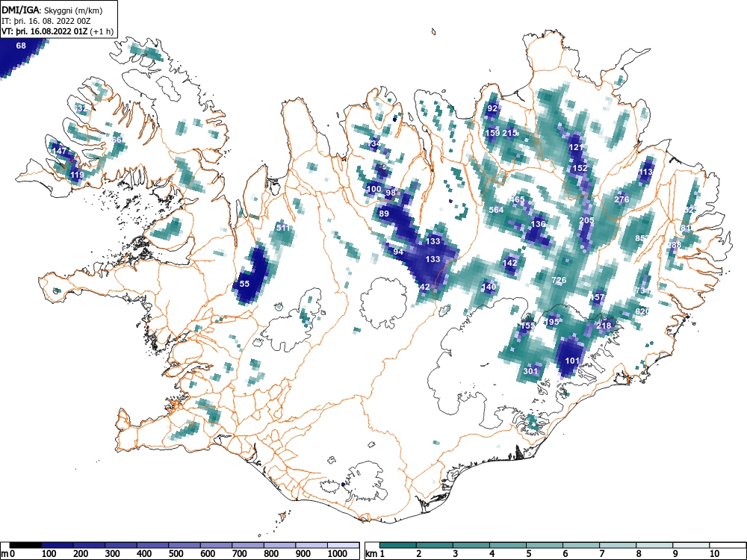Click the 113 value in the northeast
The width and height of the screenshot is (747, 560).
click(645, 172)
